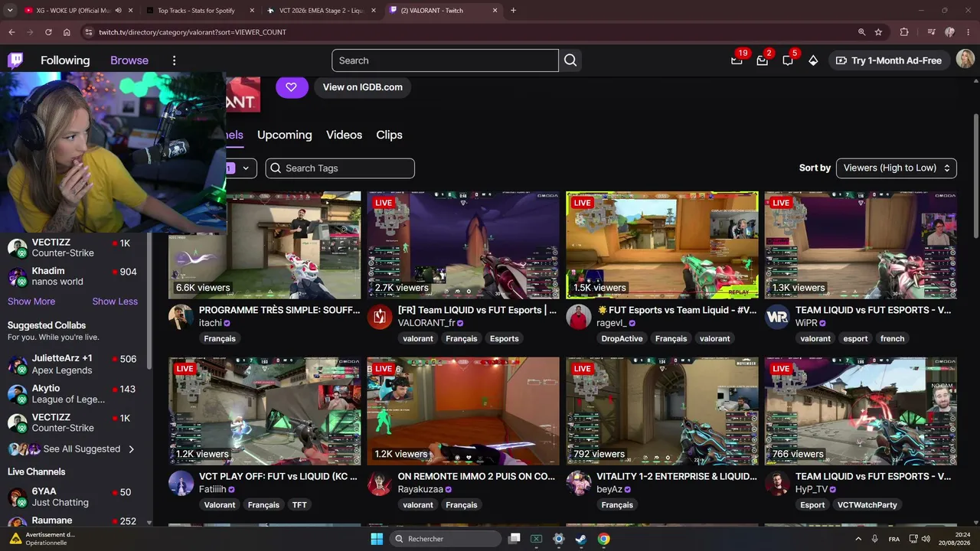Open Excel from the taskbar

pos(536,539)
